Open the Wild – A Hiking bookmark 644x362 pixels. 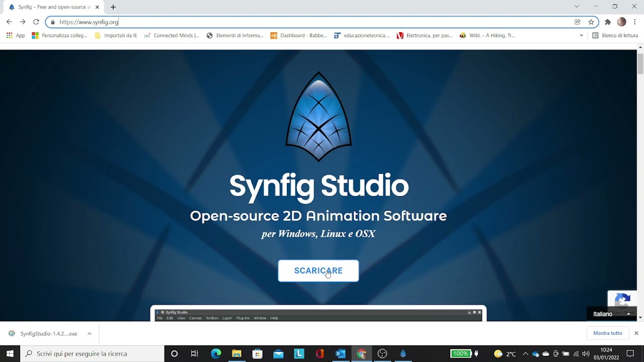pyautogui.click(x=488, y=36)
